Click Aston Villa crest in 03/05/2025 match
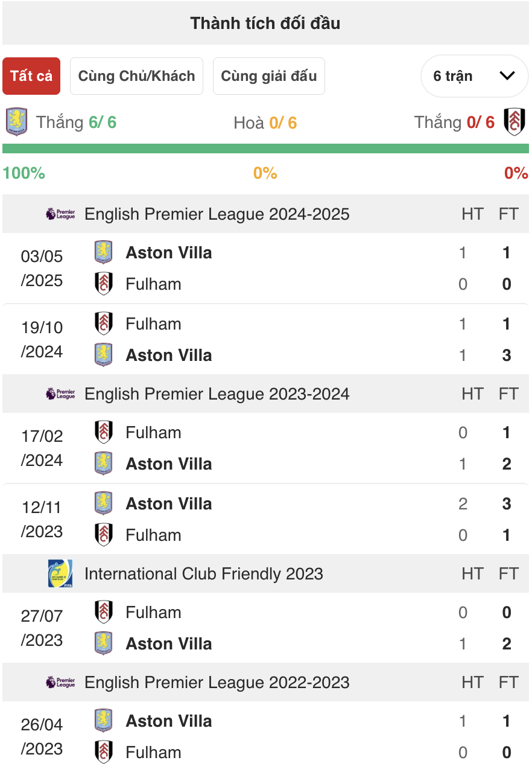This screenshot has height=775, width=532. [x=104, y=252]
